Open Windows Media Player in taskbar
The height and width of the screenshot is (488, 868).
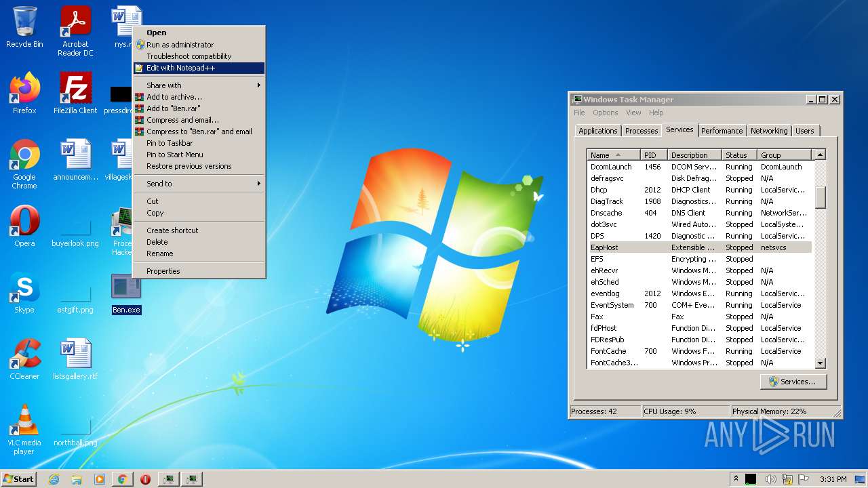(x=100, y=479)
